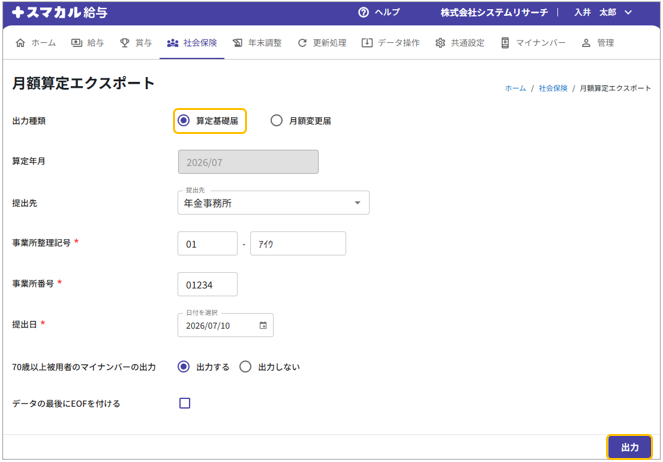Click the 入井 太郎 user name
Screen dimensions: 663x462
tap(595, 12)
